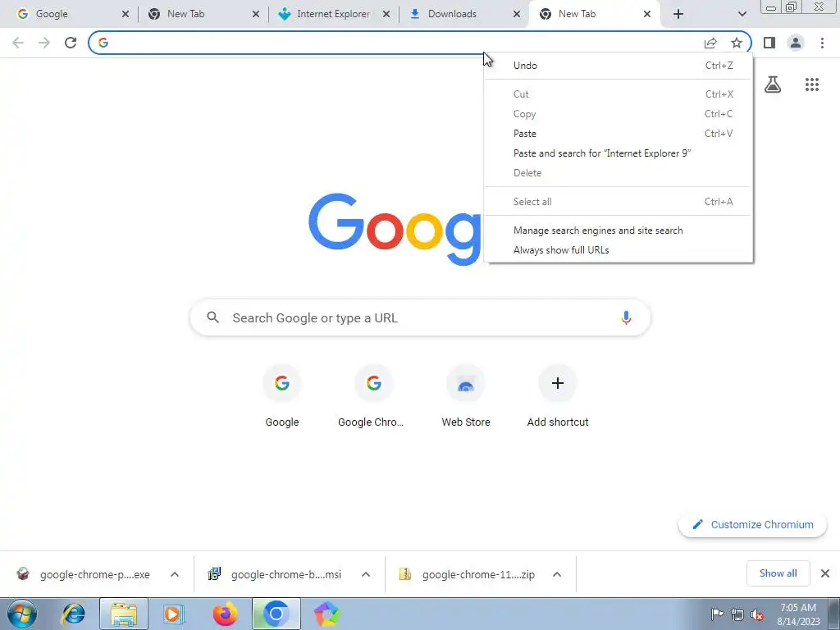Expand options for google-chrome-11....zip download
Screen dimensions: 840x630
coord(557,574)
